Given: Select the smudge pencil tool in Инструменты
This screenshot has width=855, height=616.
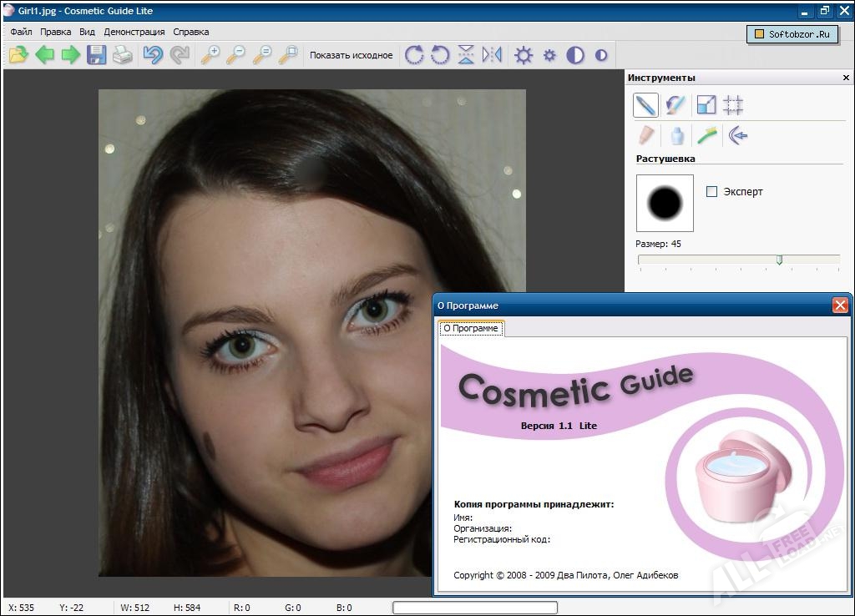Looking at the screenshot, I should (645, 105).
